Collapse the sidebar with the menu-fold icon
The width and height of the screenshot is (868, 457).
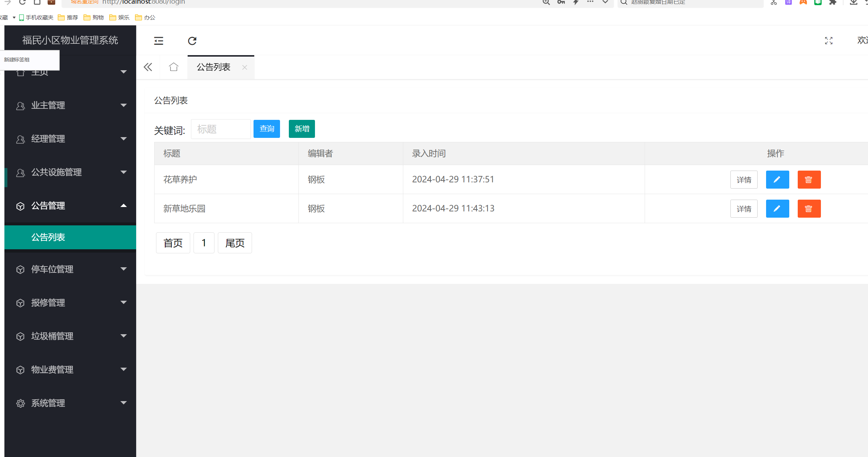pyautogui.click(x=159, y=41)
